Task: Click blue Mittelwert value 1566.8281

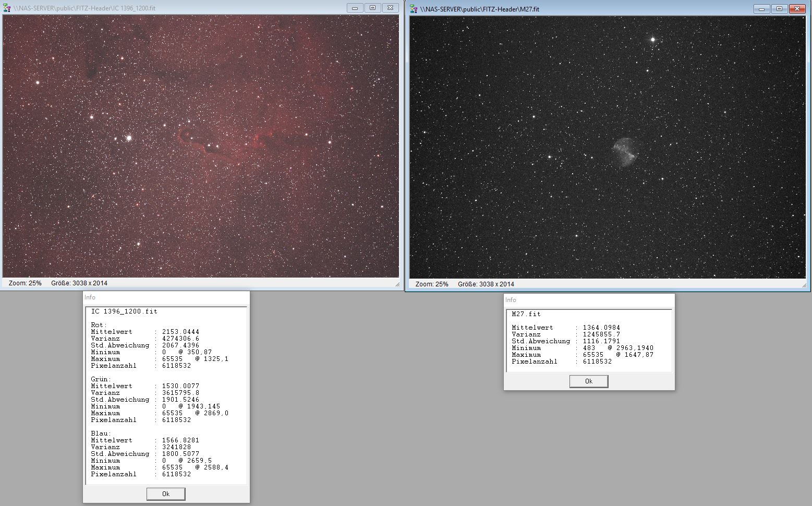Action: click(x=180, y=440)
